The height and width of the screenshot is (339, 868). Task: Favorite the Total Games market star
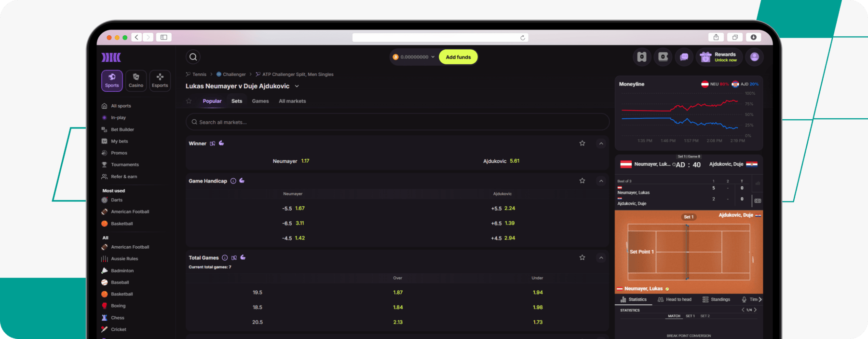(x=582, y=258)
